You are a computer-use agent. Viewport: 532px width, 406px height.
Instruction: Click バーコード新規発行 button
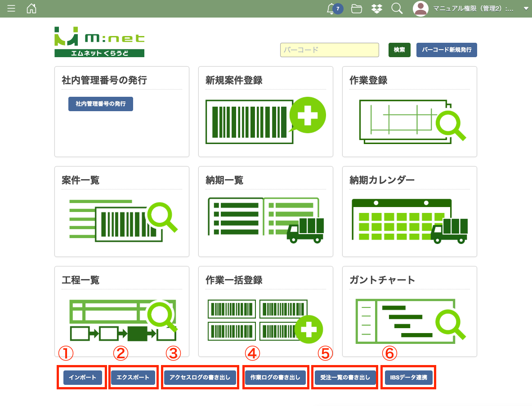446,50
